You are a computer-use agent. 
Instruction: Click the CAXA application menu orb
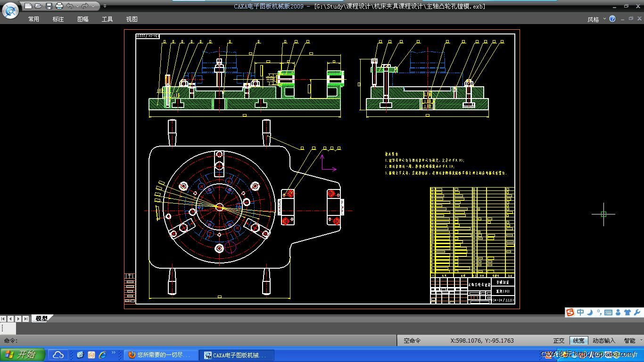coord(10,10)
